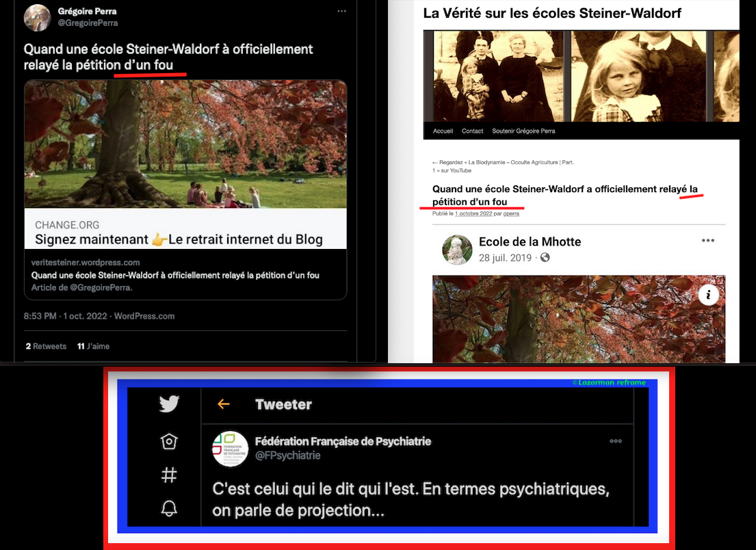Open the Notifications bell icon
756x550 pixels.
click(169, 508)
